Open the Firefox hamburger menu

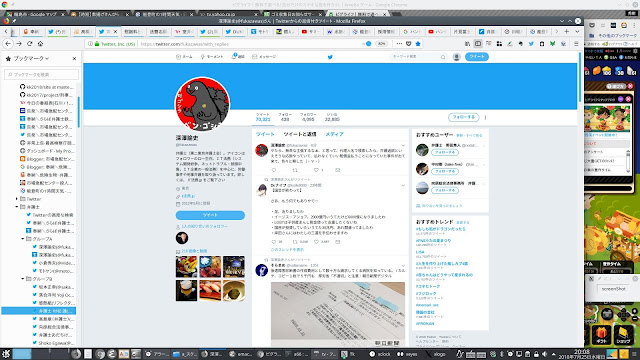tap(576, 44)
